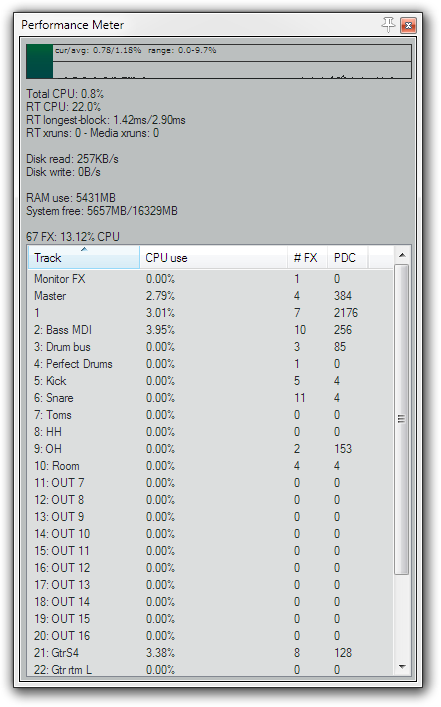The width and height of the screenshot is (441, 707).
Task: Sort by PDC column header
Action: 348,257
